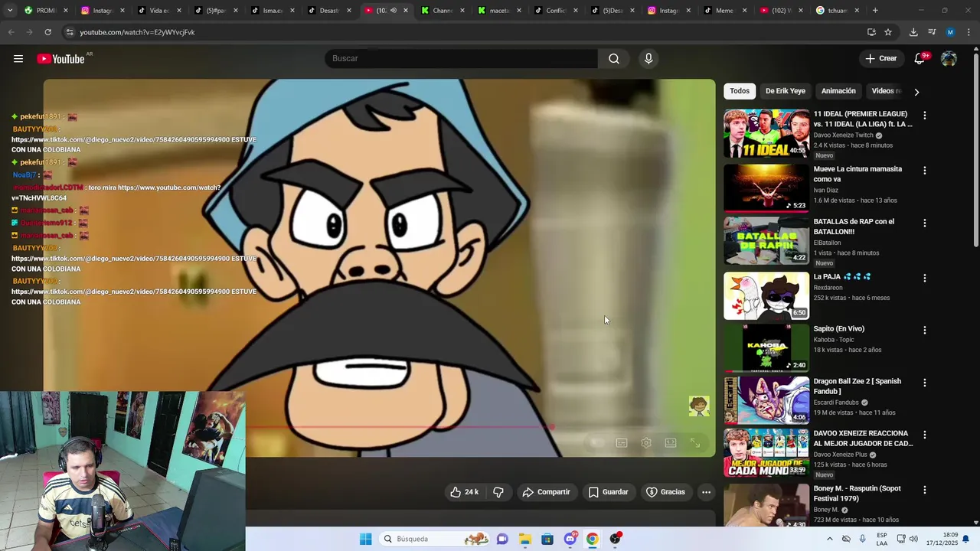The width and height of the screenshot is (980, 551).
Task: Click the Gracias button
Action: pyautogui.click(x=665, y=492)
